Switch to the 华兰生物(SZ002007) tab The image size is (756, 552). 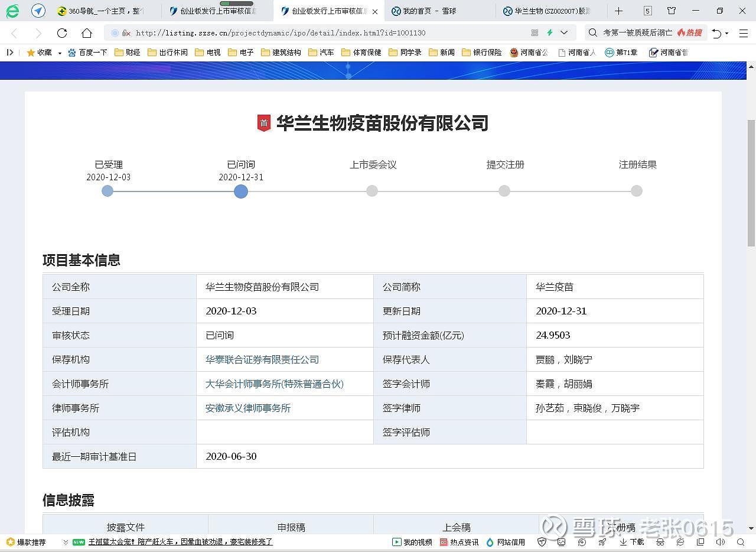(x=551, y=11)
